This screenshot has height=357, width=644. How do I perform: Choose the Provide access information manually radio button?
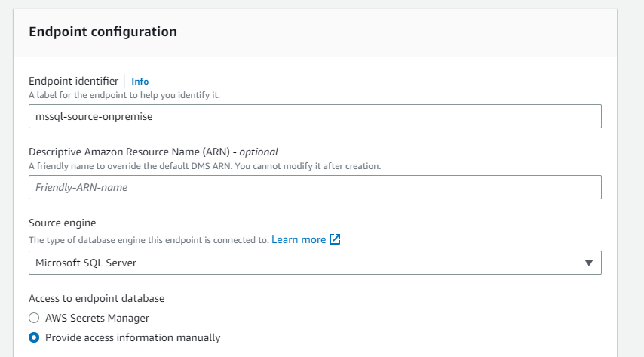pos(34,337)
